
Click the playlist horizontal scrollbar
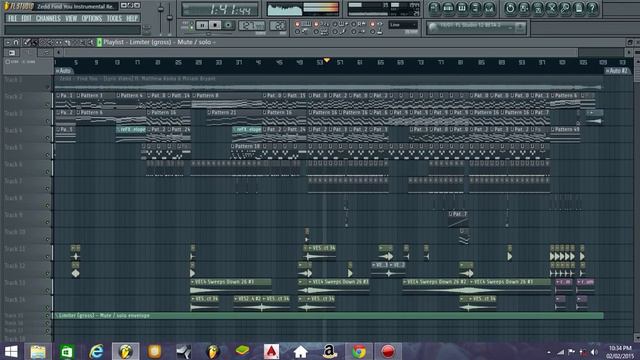click(320, 52)
